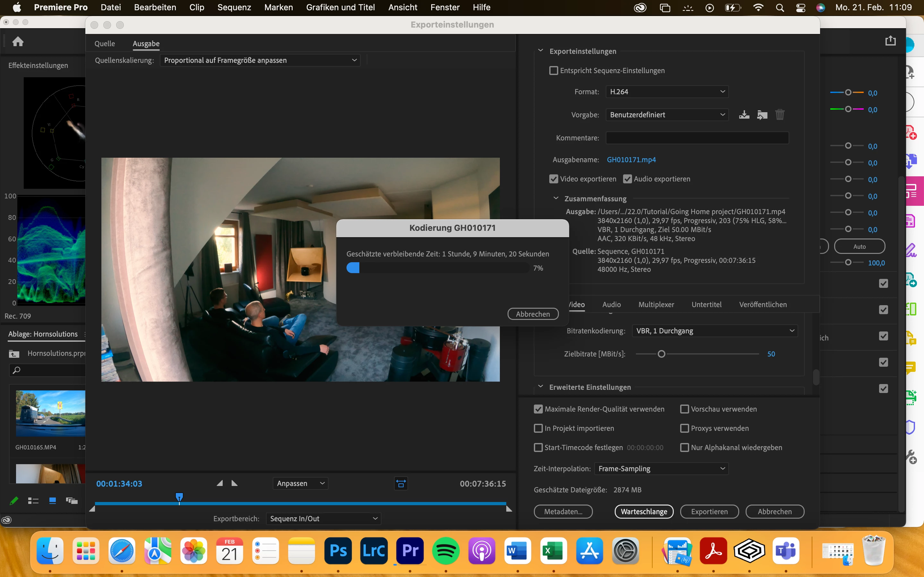Uncheck Maximale Render-Qualität verwenden
The height and width of the screenshot is (577, 924).
click(538, 409)
